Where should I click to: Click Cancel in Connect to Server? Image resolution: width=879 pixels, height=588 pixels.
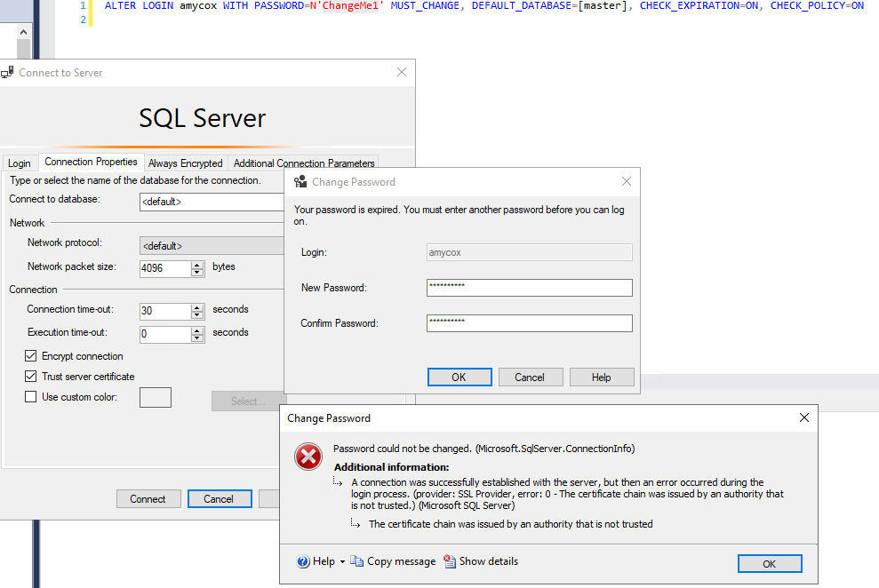click(220, 499)
